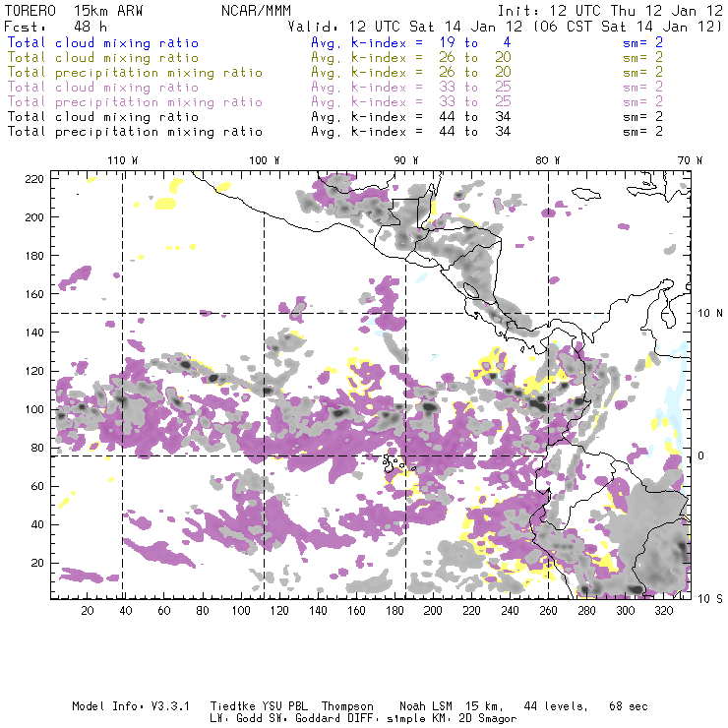Click the "160" tick on the vertical axis
The width and height of the screenshot is (728, 728).
pyautogui.click(x=33, y=294)
